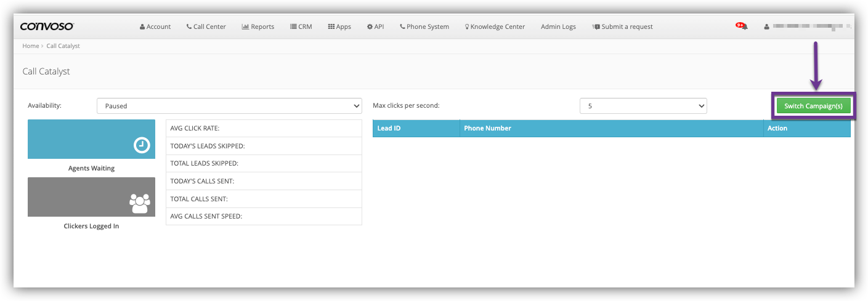Select the AVG CLICK RATE row
The image size is (868, 301).
coord(264,128)
